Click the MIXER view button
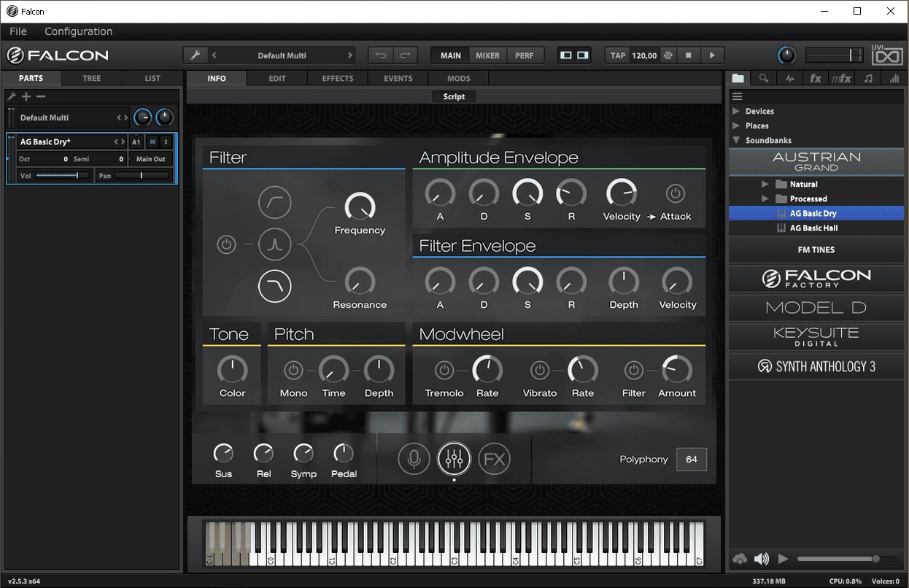This screenshot has height=588, width=909. (x=488, y=55)
